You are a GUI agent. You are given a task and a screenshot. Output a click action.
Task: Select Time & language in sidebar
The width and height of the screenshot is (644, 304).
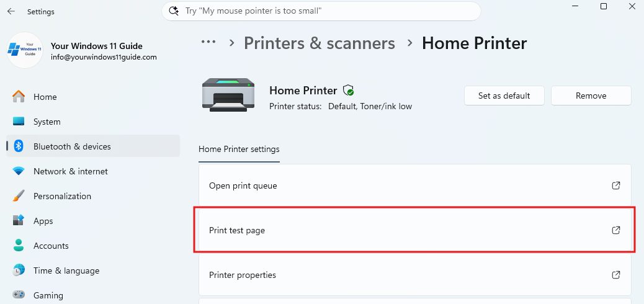pos(93,270)
